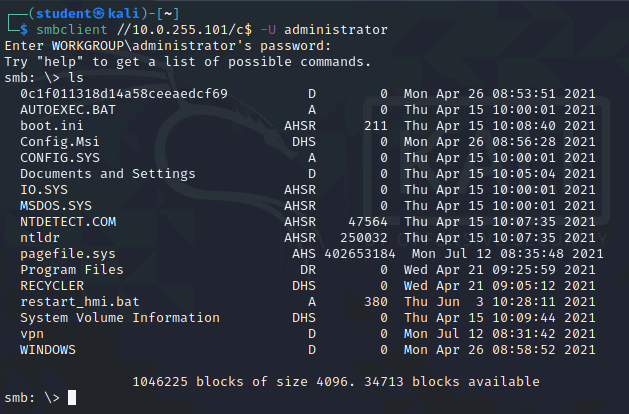Select the Documents and Settings folder name

point(108,174)
